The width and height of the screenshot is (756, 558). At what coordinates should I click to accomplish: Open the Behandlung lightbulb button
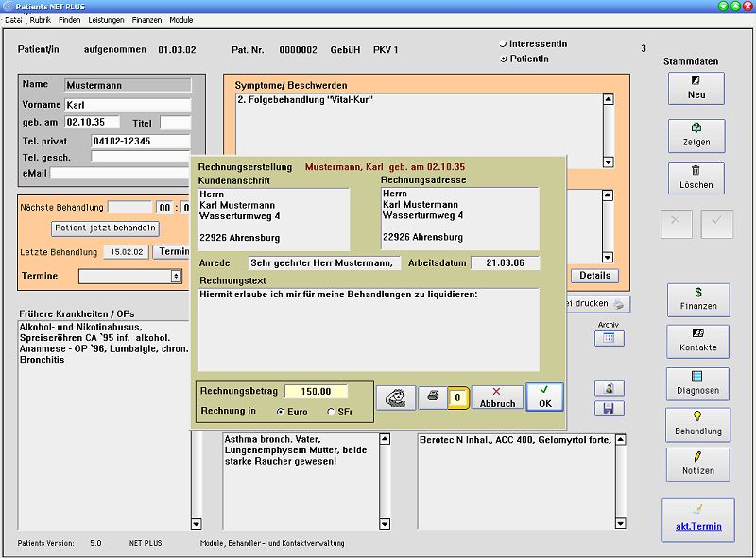pos(697,425)
